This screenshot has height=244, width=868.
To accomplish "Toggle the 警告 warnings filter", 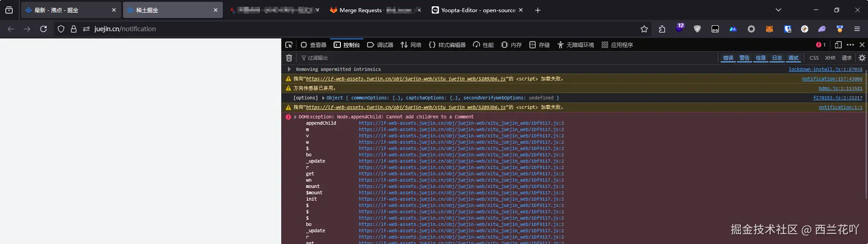I will pos(744,58).
